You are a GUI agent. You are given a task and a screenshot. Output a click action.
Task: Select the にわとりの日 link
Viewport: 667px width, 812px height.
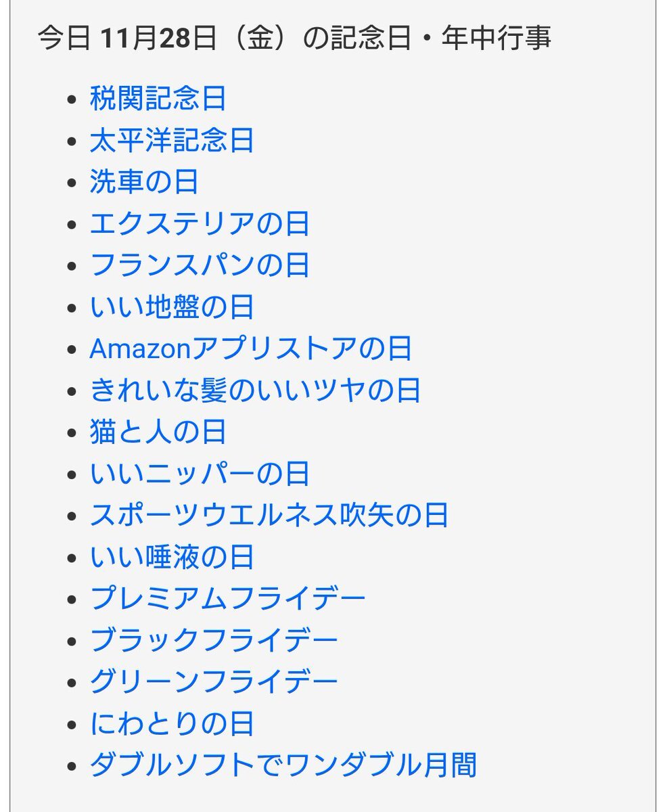pyautogui.click(x=171, y=724)
